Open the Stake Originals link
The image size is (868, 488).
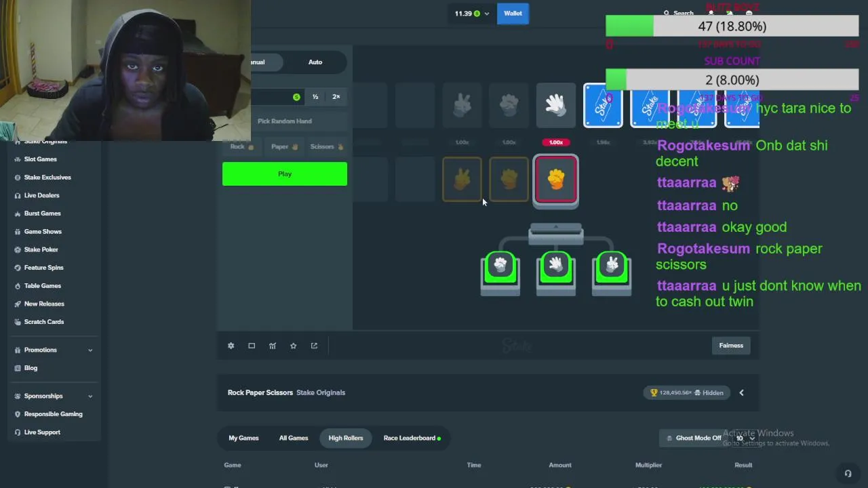321,392
